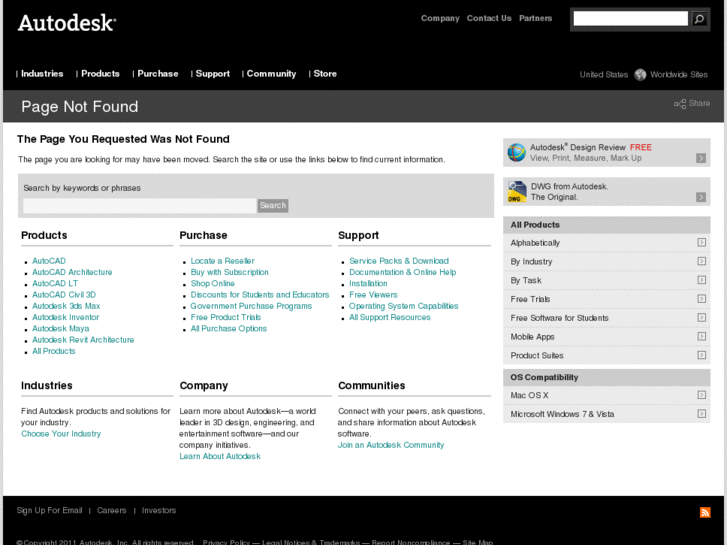Open the Store menu
Screen dimensions: 727x545
pyautogui.click(x=325, y=73)
